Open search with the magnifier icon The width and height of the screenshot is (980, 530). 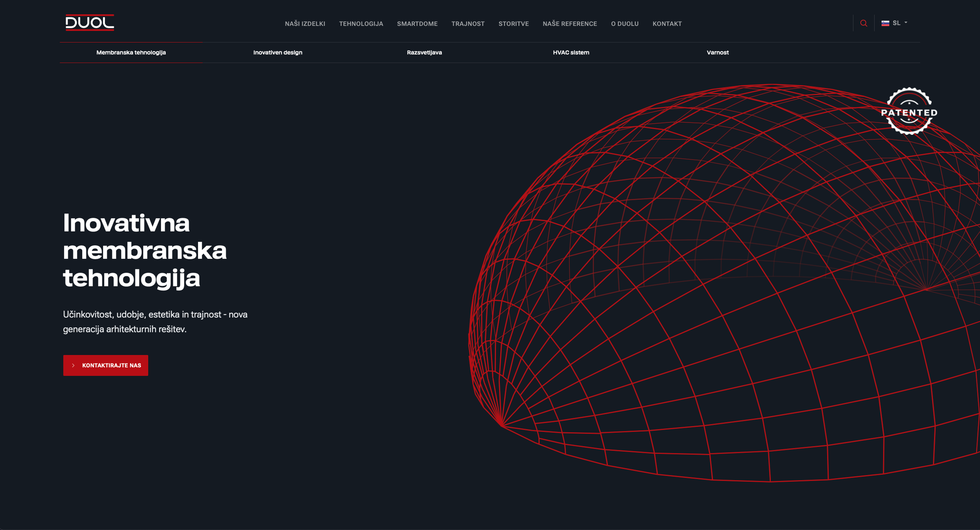click(x=863, y=23)
